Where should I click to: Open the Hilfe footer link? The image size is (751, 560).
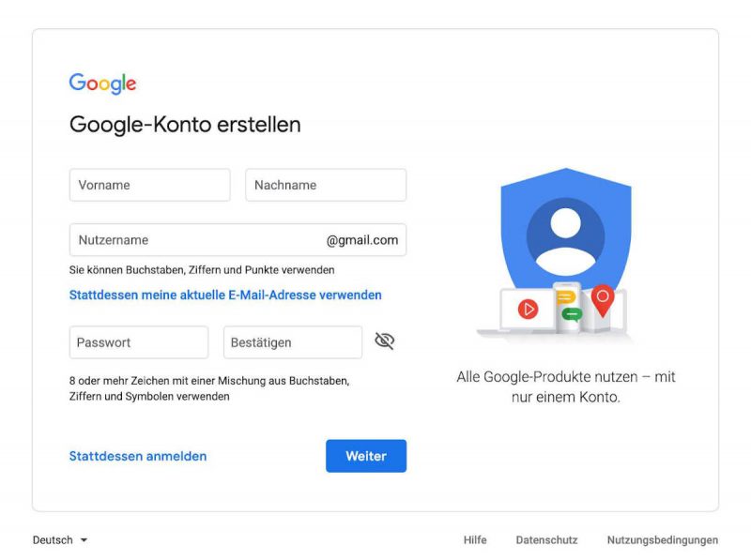(475, 540)
